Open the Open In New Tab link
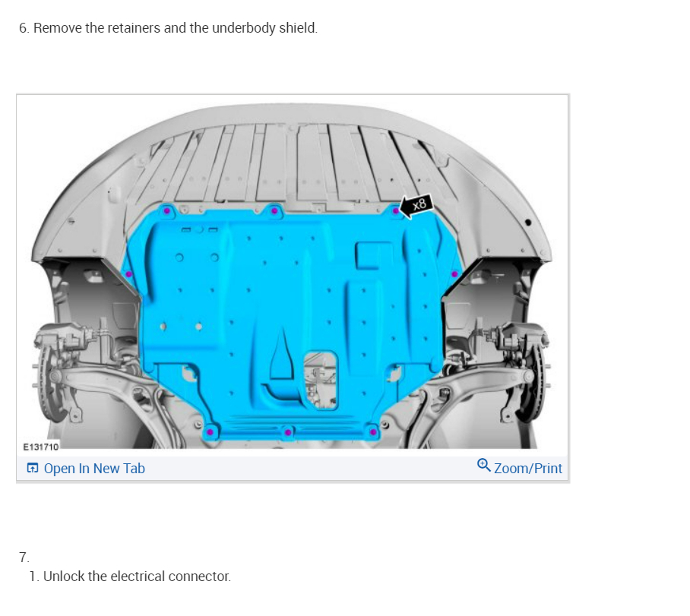The height and width of the screenshot is (616, 690). pyautogui.click(x=94, y=468)
